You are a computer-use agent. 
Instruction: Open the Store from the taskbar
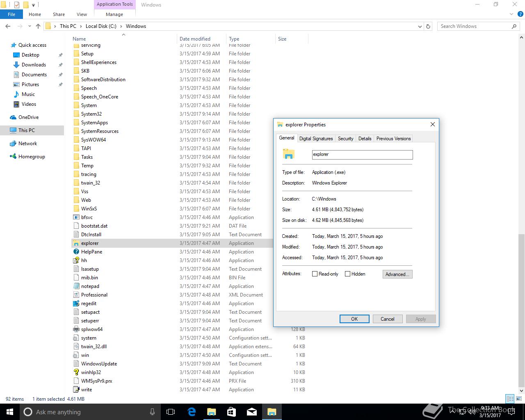231,412
